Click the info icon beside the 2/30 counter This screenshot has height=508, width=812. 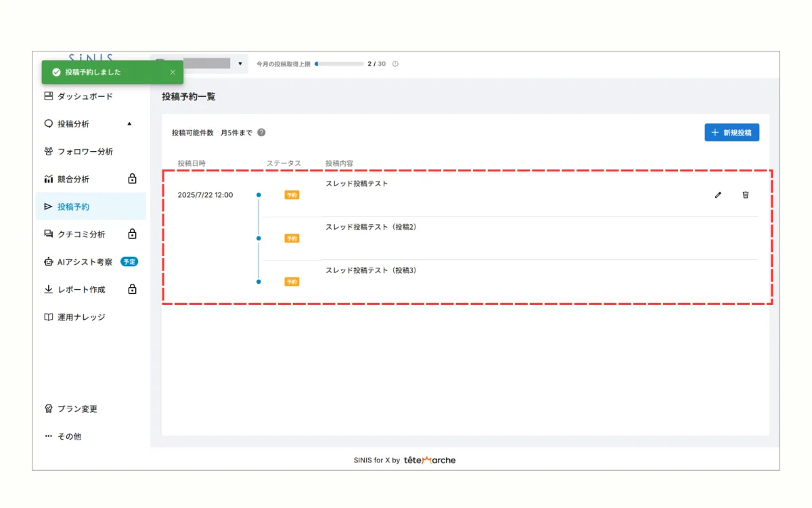coord(394,64)
